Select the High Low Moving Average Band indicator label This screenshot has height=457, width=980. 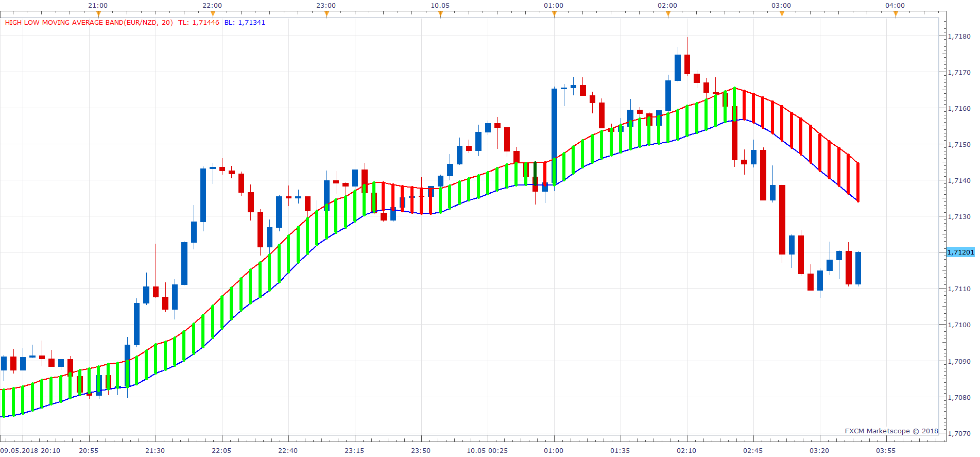pyautogui.click(x=89, y=23)
